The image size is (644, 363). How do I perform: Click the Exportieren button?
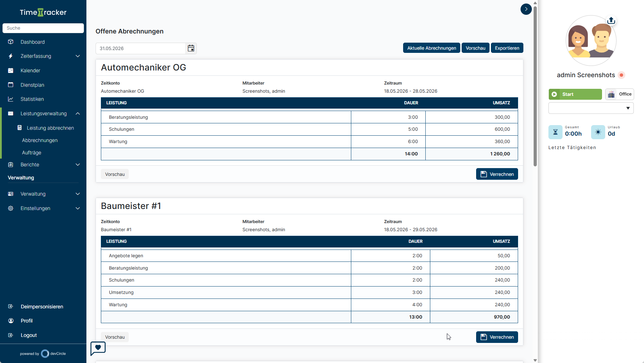[507, 48]
